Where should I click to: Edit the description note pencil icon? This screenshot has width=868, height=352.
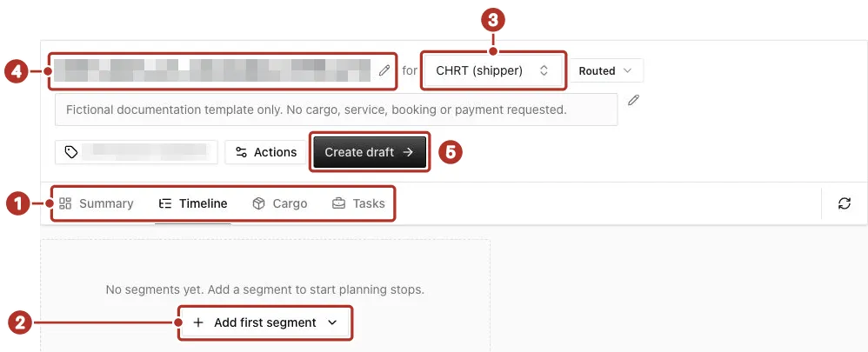(x=634, y=100)
